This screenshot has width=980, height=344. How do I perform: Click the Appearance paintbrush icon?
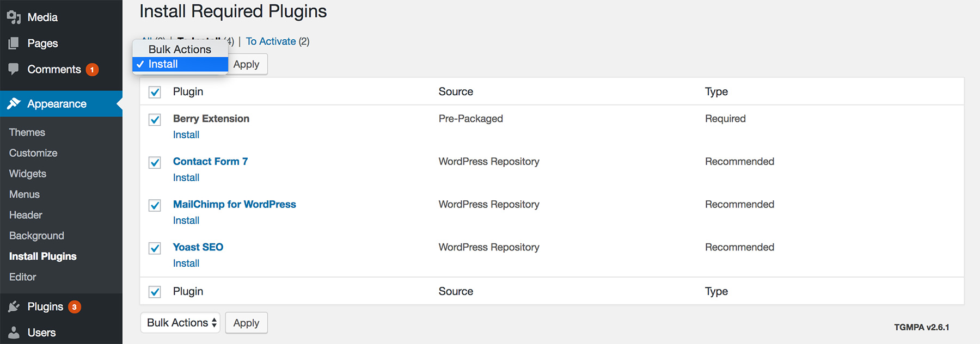pyautogui.click(x=14, y=103)
